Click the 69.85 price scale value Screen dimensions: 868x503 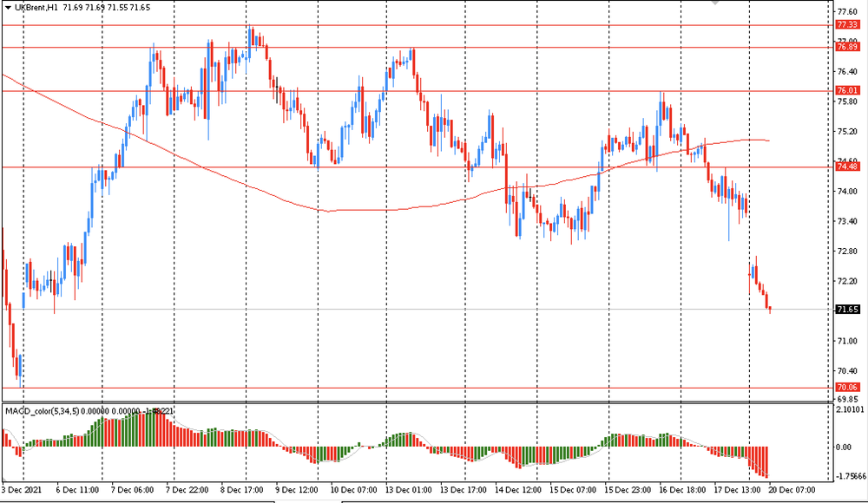[847, 399]
